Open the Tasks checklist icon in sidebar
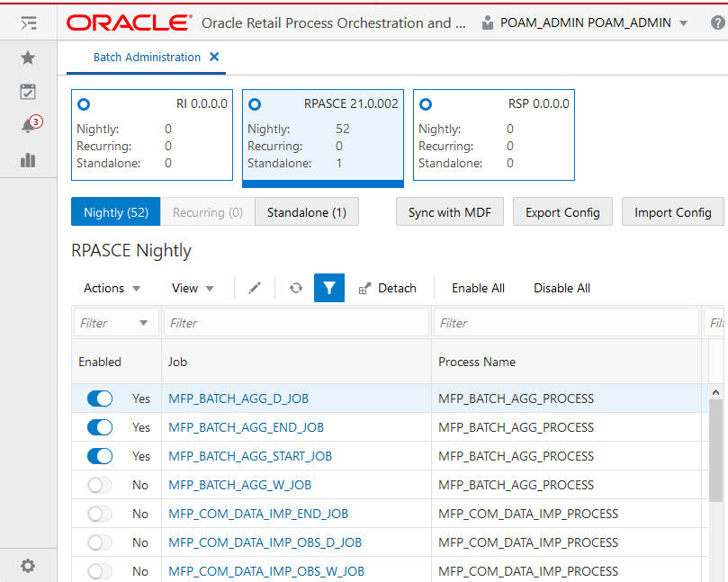This screenshot has height=582, width=728. (x=28, y=92)
